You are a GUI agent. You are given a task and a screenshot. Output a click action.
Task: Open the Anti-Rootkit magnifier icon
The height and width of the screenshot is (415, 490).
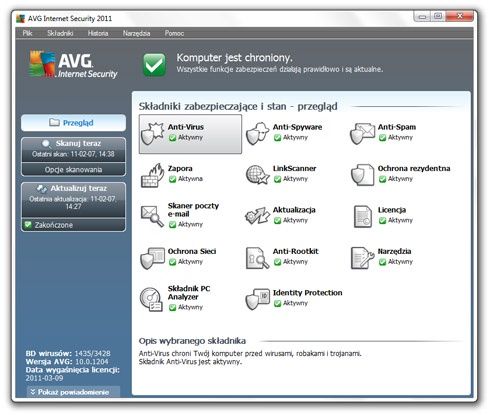[257, 258]
